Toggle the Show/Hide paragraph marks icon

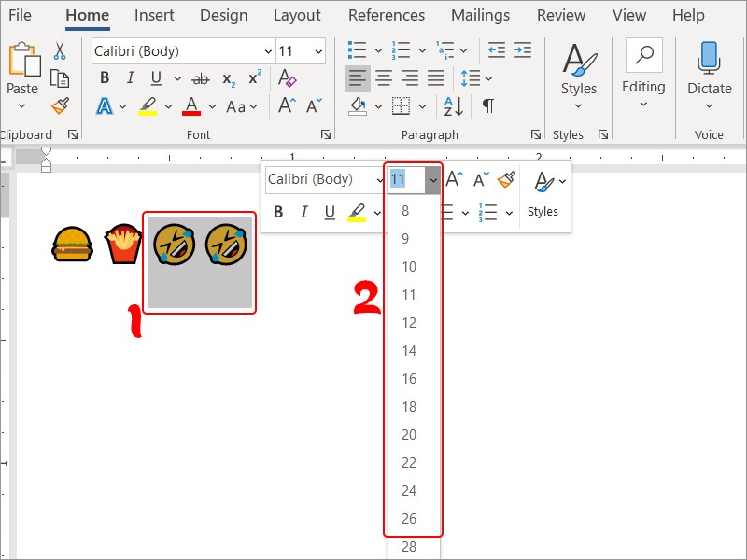tap(487, 105)
